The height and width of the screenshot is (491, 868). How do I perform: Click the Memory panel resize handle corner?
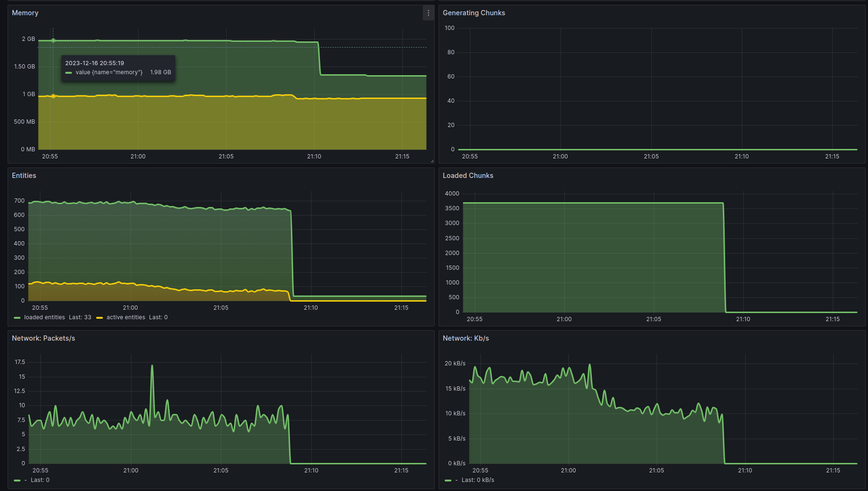click(x=432, y=161)
